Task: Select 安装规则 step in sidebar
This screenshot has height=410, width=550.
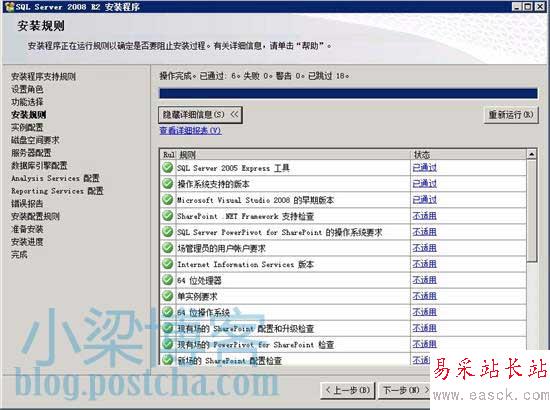Action: click(x=28, y=115)
